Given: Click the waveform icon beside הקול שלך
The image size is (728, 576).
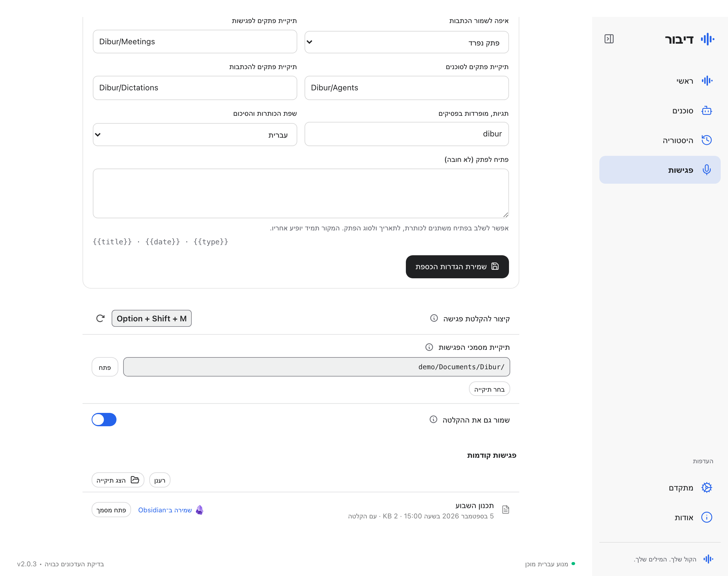Looking at the screenshot, I should click(x=708, y=559).
